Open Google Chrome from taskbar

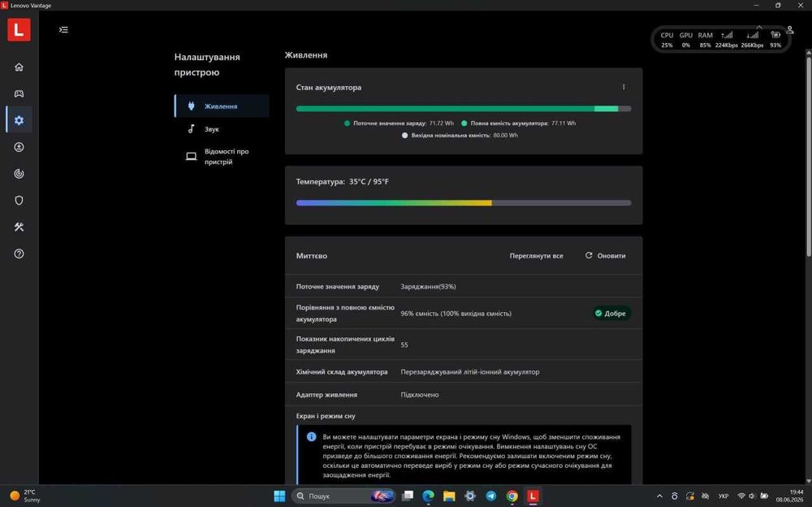pyautogui.click(x=512, y=496)
